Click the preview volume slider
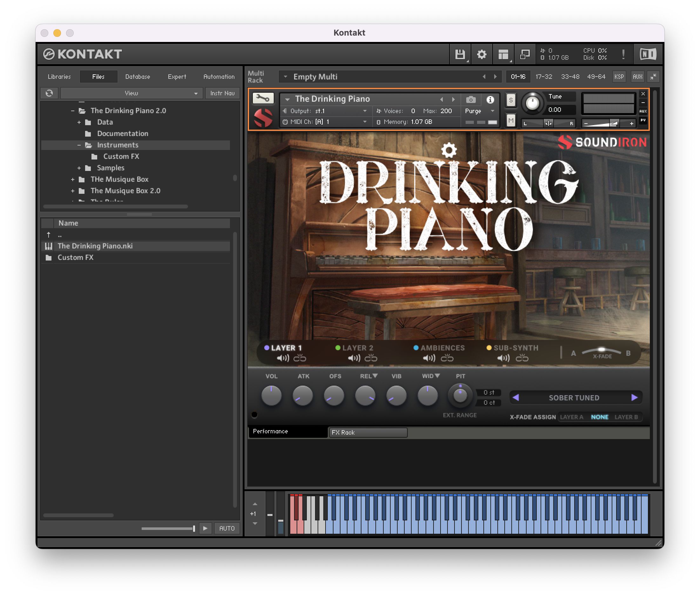Screen dimensions: 700x596 tap(169, 528)
